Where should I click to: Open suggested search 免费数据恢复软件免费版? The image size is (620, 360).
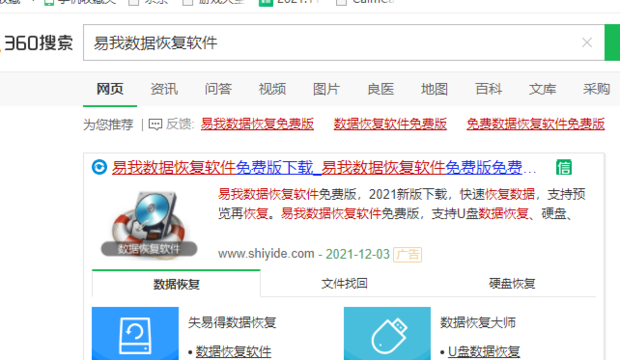[536, 124]
